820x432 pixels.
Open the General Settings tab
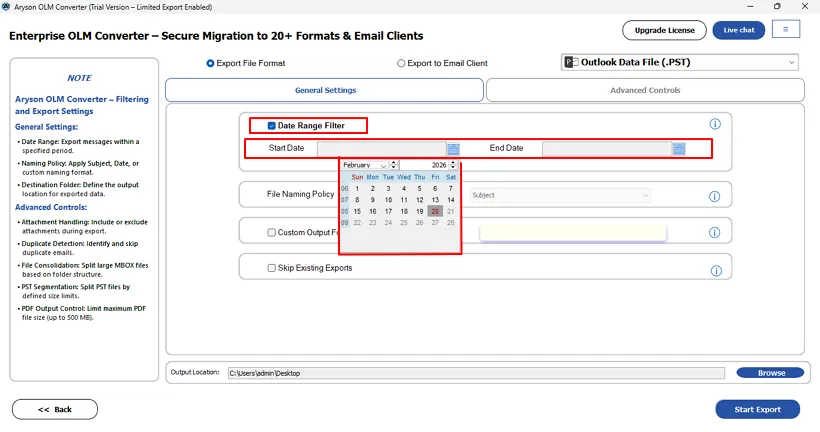tap(325, 90)
